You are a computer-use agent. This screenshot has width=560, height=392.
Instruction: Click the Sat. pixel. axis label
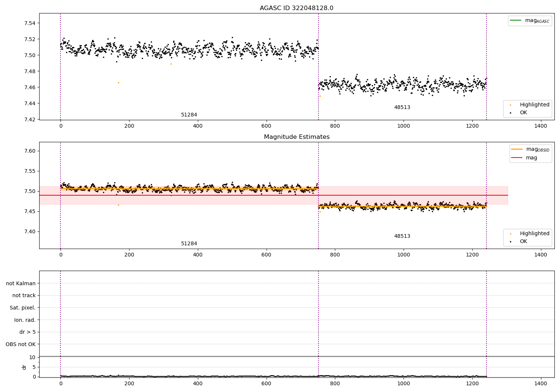click(23, 308)
